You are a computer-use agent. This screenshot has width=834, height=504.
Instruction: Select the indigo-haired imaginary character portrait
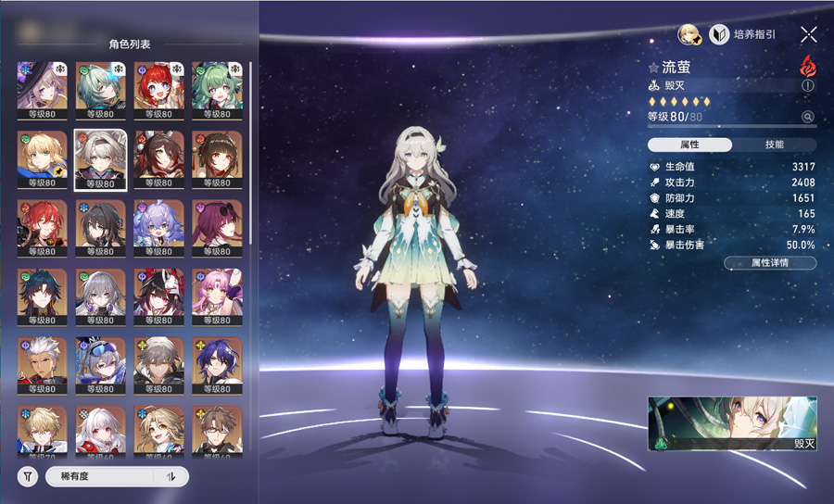click(x=217, y=366)
